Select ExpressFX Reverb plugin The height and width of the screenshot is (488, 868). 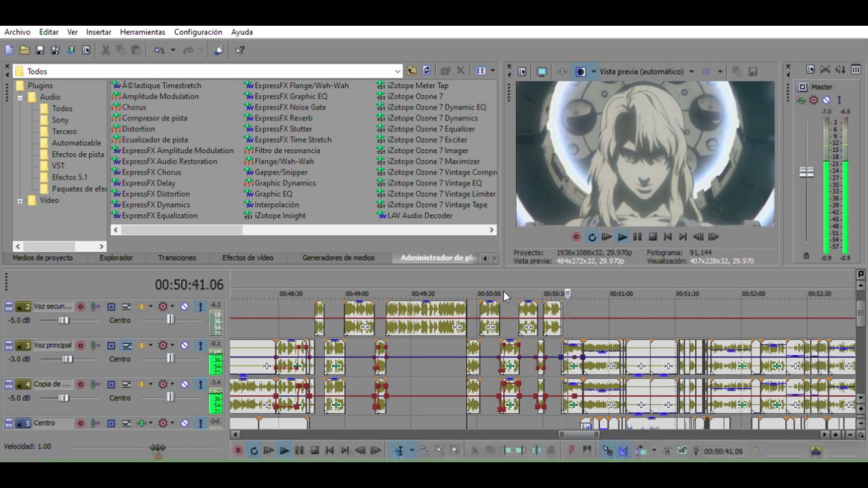tap(278, 118)
